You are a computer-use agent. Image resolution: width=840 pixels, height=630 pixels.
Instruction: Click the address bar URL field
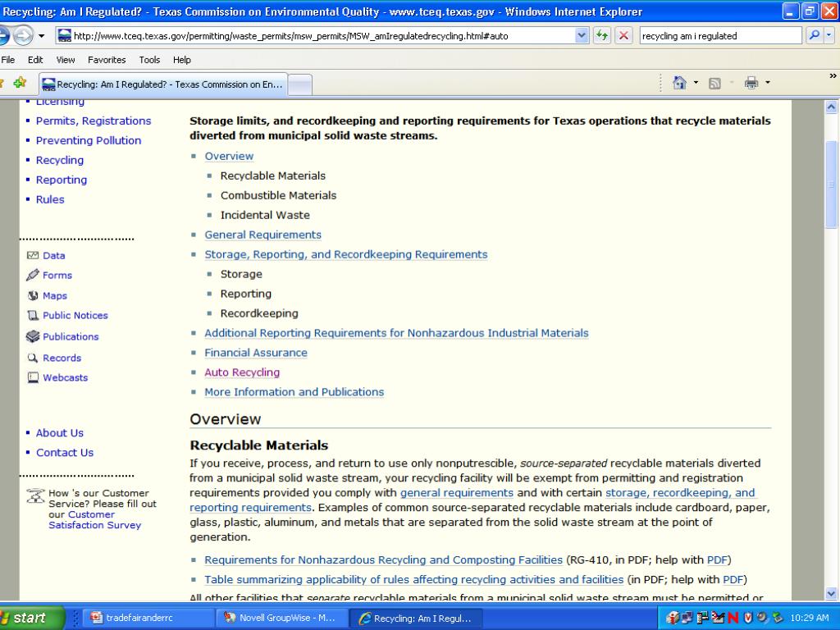pyautogui.click(x=315, y=36)
